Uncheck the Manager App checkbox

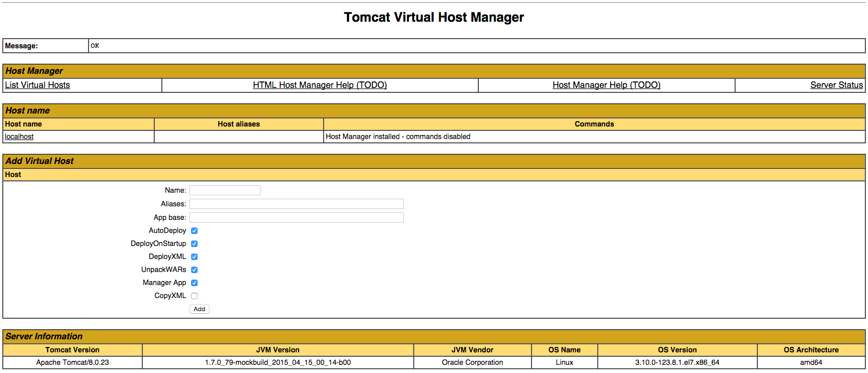tap(194, 283)
